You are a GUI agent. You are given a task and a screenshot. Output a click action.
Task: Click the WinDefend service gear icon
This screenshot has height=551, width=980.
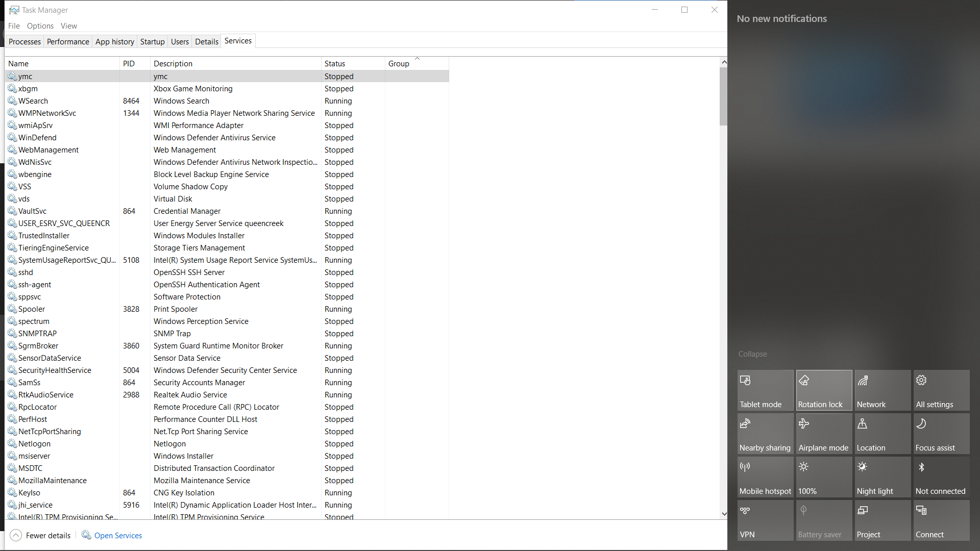point(12,137)
